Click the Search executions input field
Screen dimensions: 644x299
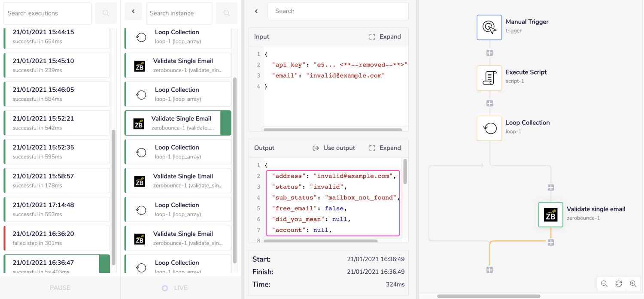click(47, 13)
